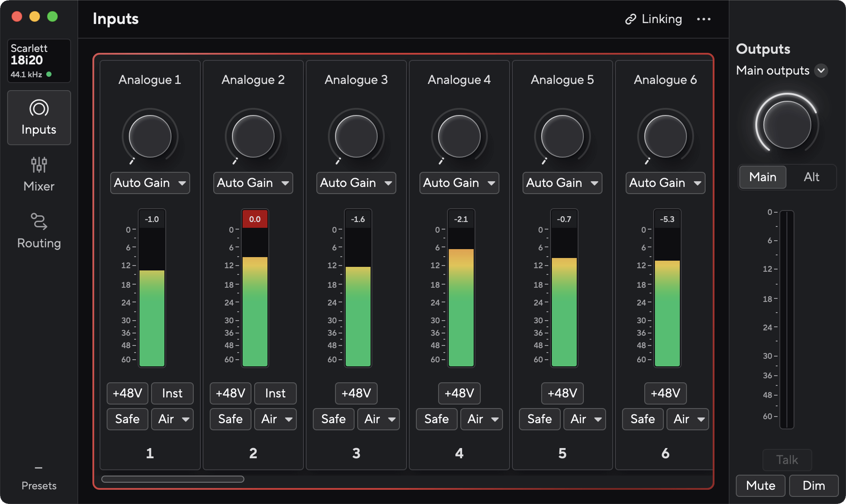Click the Analogue 4 channel name
The height and width of the screenshot is (504, 846).
[x=459, y=80]
